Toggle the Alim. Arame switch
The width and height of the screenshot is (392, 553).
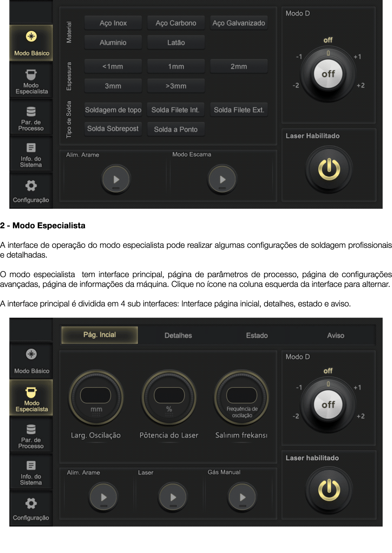point(116,179)
